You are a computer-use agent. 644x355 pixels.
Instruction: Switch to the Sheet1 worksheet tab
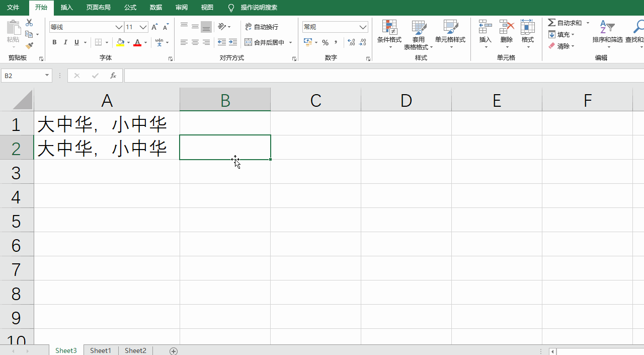pos(100,350)
